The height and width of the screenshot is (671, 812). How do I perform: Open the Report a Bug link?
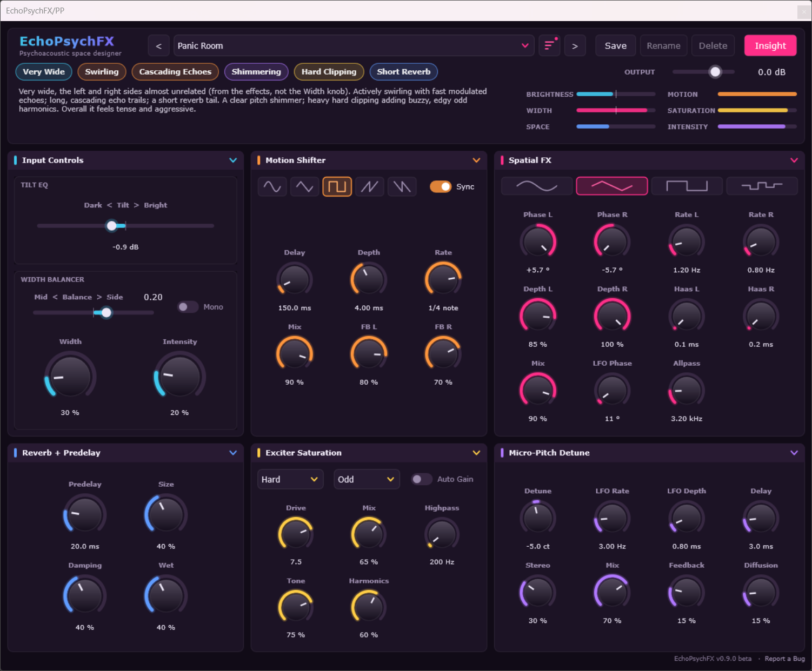pyautogui.click(x=784, y=659)
